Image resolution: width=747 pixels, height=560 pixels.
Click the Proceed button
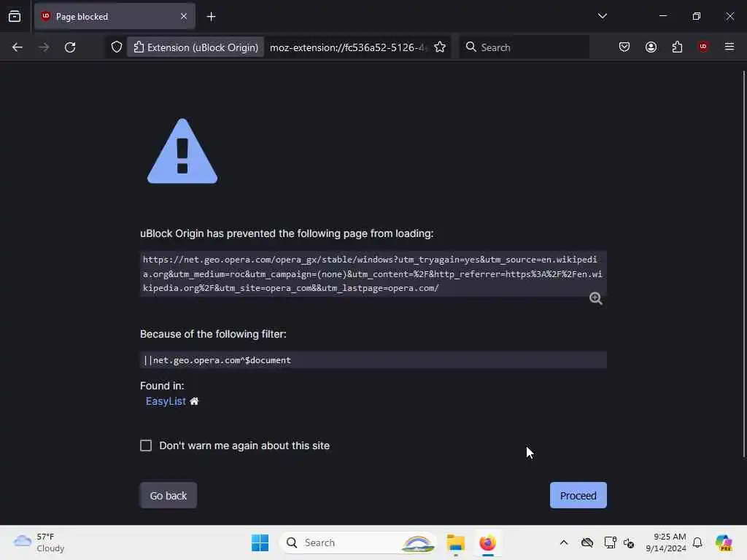[x=578, y=495]
